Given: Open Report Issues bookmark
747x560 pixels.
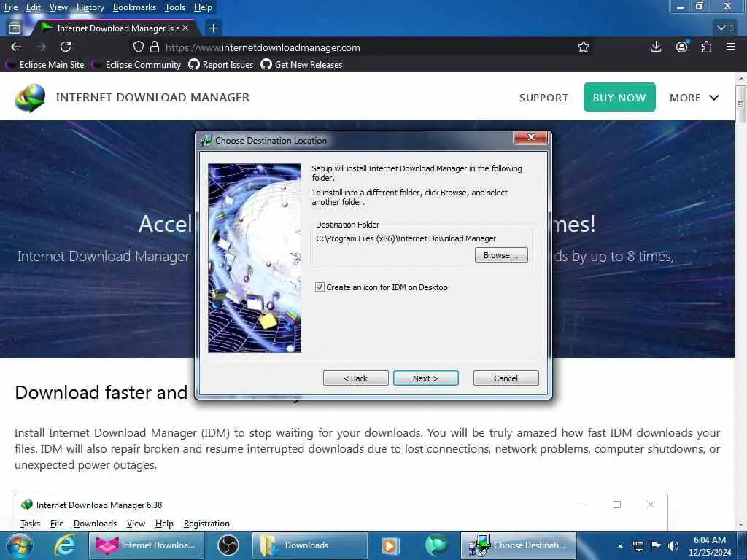Looking at the screenshot, I should [x=221, y=65].
